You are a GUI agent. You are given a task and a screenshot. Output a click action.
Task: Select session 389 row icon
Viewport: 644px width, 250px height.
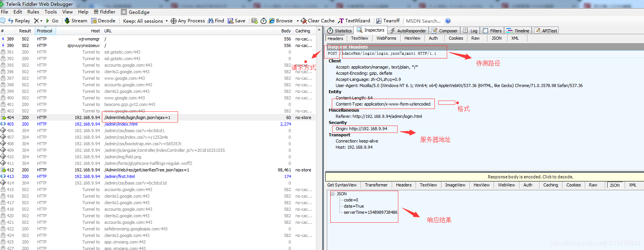3,39
